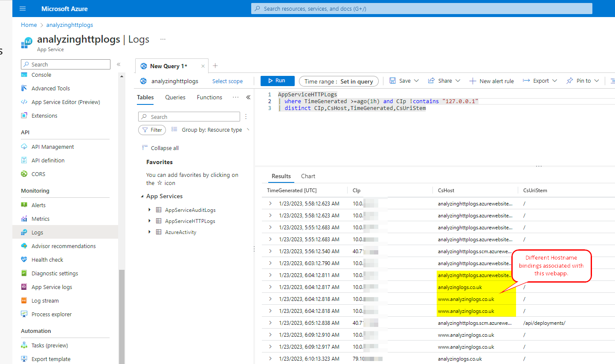Sort by CsHost column header
615x364 pixels.
click(x=446, y=191)
